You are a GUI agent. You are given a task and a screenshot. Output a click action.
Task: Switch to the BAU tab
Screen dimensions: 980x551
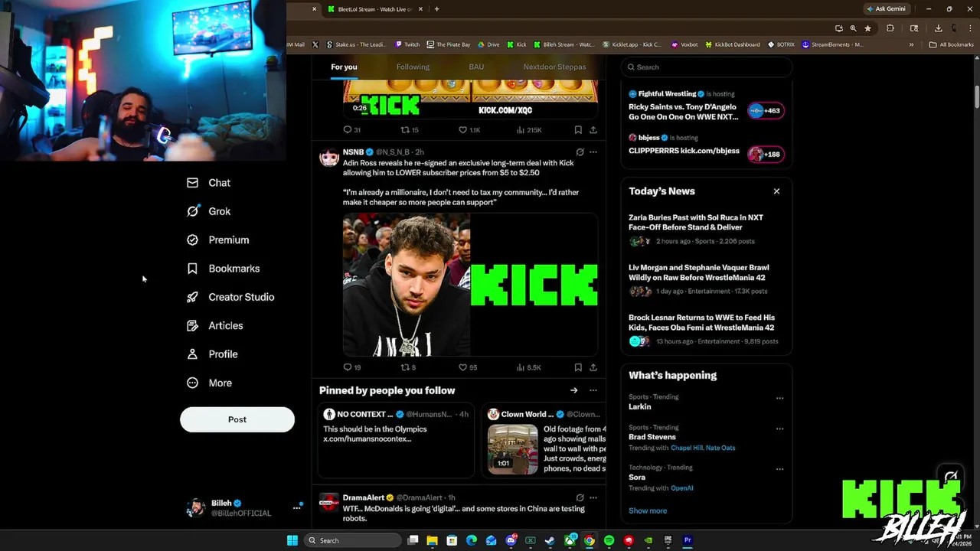click(476, 67)
